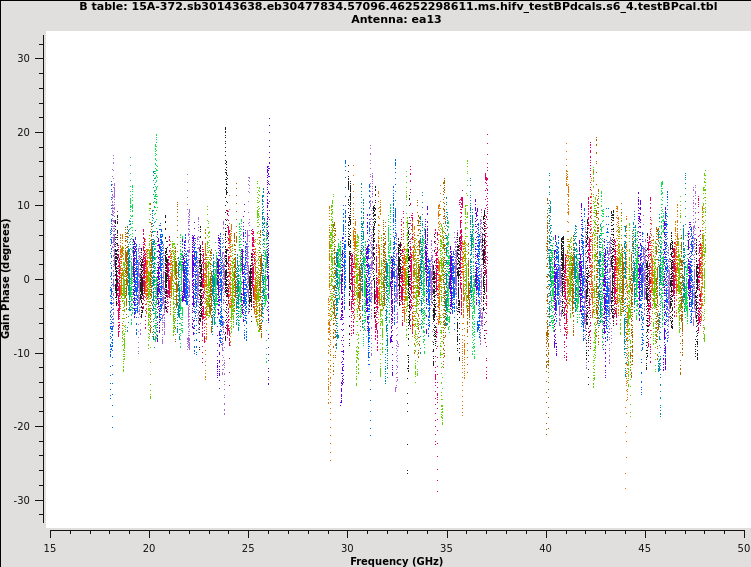
Task: Click the 29–37 GHz data cluster
Action: (407, 280)
